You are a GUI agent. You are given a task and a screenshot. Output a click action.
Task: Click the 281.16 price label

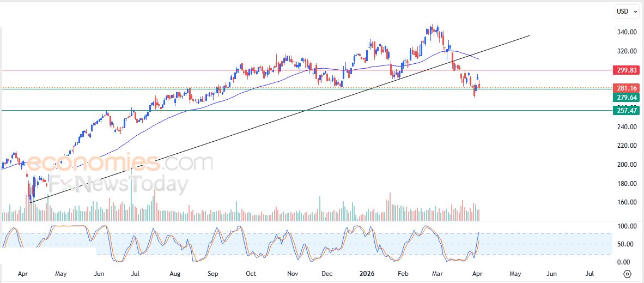coord(627,88)
